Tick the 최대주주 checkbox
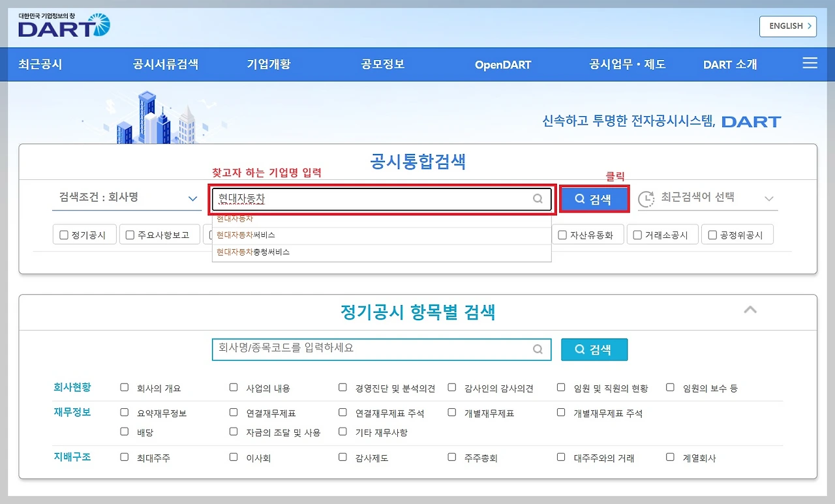 click(125, 457)
